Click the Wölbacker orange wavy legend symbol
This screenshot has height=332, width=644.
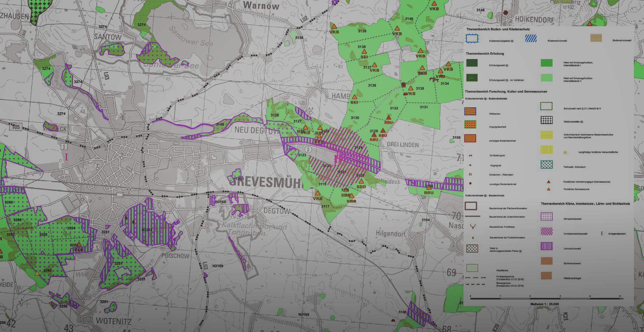coord(470,111)
